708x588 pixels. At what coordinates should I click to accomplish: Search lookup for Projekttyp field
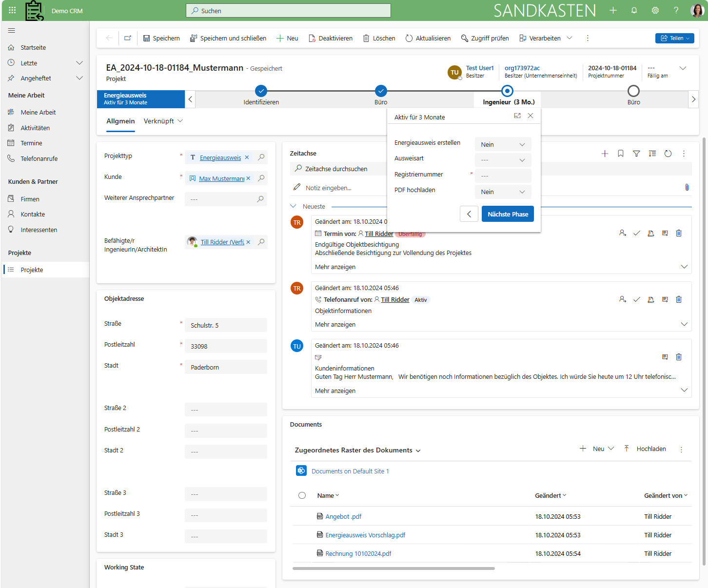(x=261, y=157)
